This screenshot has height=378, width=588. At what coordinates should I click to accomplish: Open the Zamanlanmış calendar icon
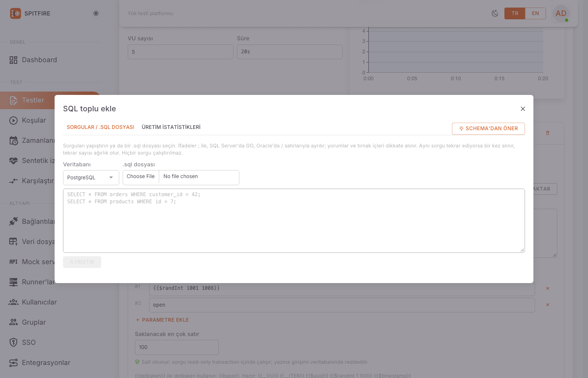click(13, 141)
